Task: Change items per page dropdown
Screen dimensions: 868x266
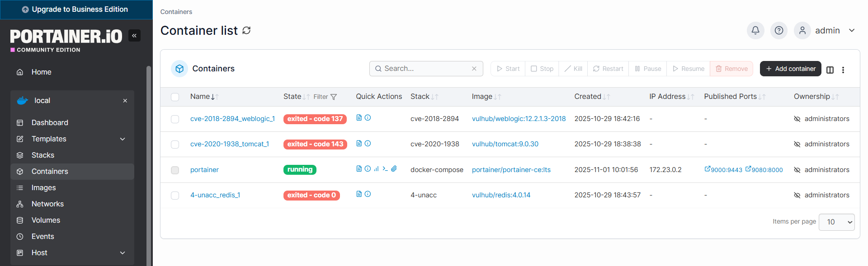Action: click(x=837, y=222)
